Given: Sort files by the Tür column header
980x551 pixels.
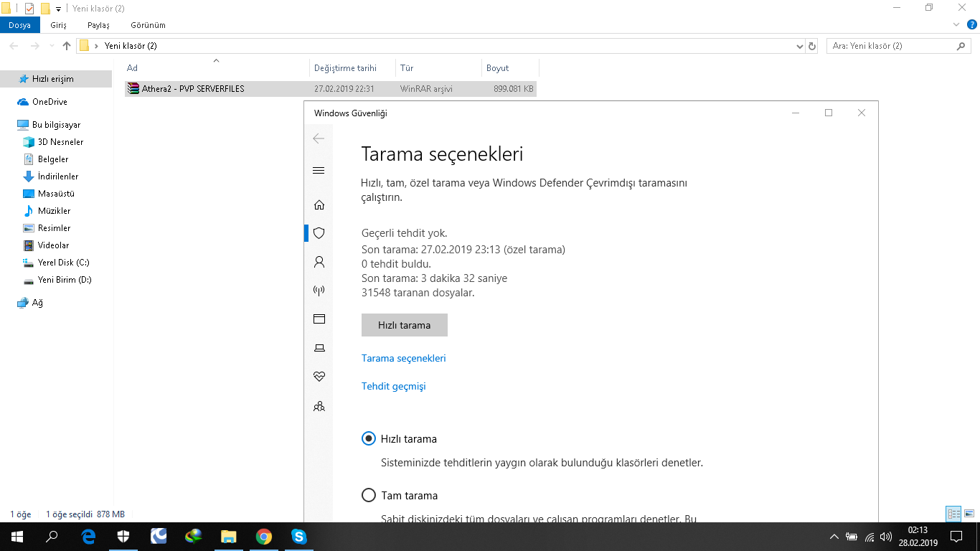Looking at the screenshot, I should pyautogui.click(x=438, y=68).
